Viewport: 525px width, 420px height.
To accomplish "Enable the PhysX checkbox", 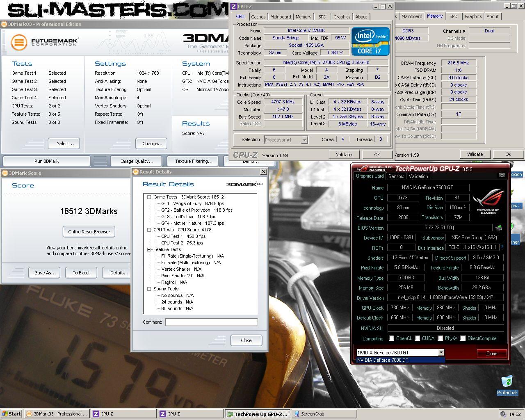I will 440,338.
